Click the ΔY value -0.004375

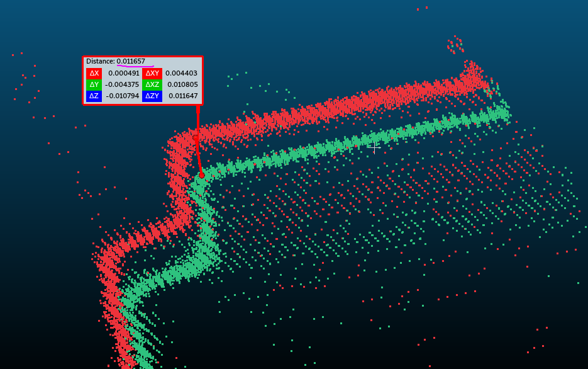click(122, 84)
